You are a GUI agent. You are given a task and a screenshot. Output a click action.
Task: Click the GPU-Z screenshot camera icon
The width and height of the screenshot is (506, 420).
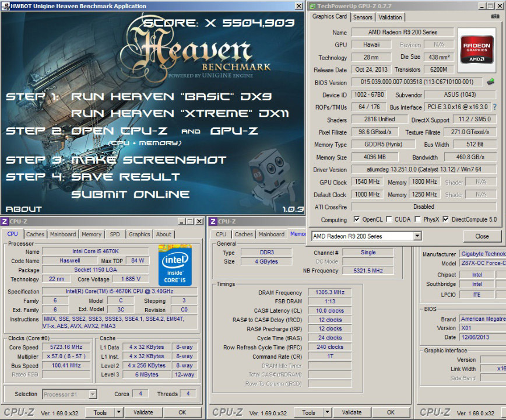[x=495, y=16]
